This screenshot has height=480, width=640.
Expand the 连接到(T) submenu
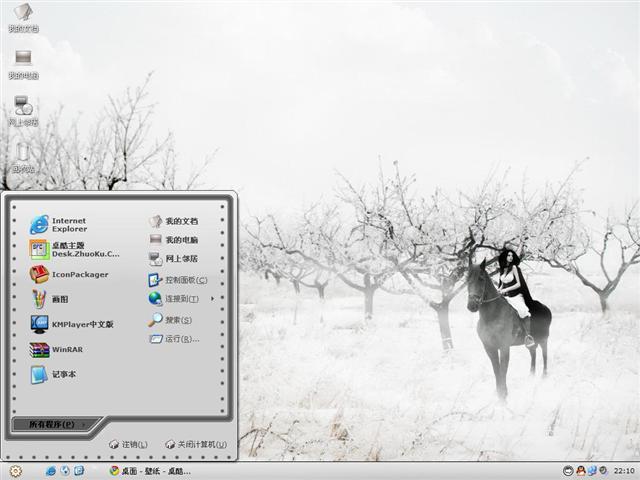[x=182, y=299]
